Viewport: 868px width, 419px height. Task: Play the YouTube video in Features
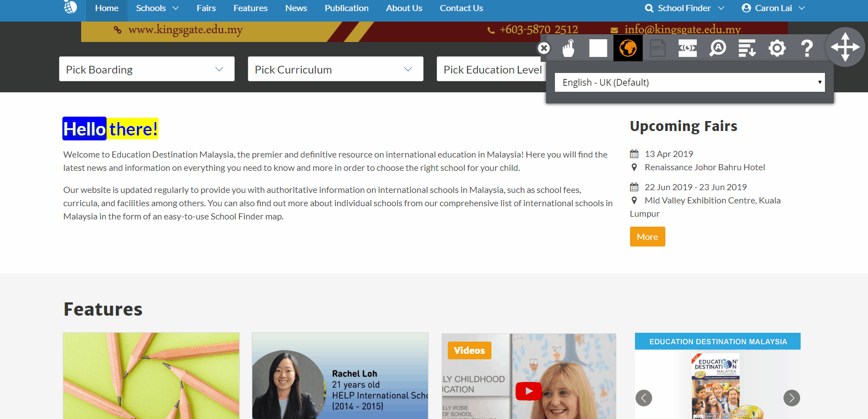coord(528,391)
